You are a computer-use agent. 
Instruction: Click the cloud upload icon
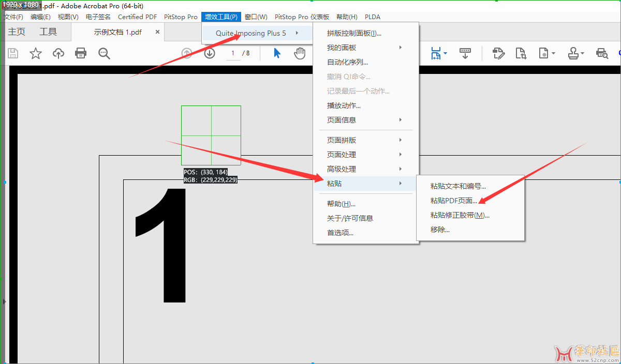(x=58, y=53)
